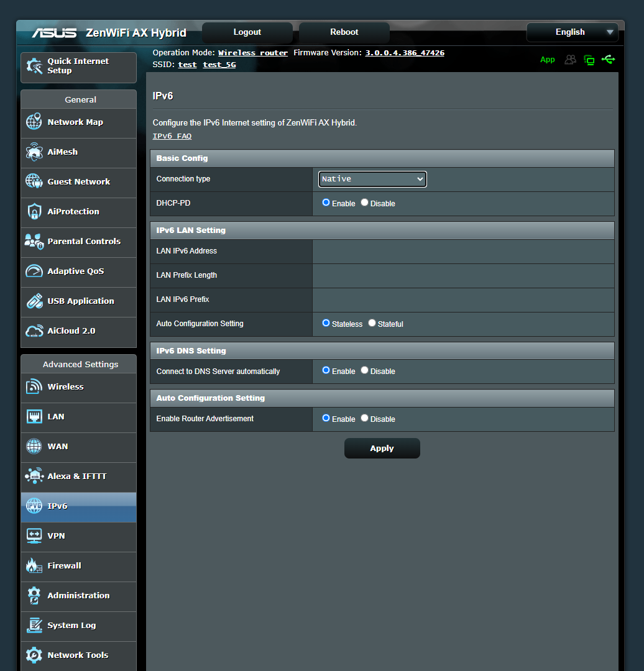
Task: Disable Router Advertisement
Action: (x=364, y=418)
